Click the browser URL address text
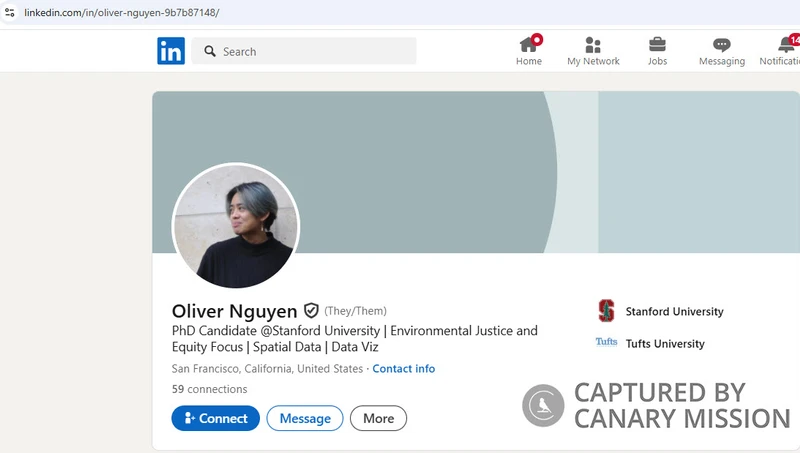Screen dimensions: 800x453 coord(121,12)
